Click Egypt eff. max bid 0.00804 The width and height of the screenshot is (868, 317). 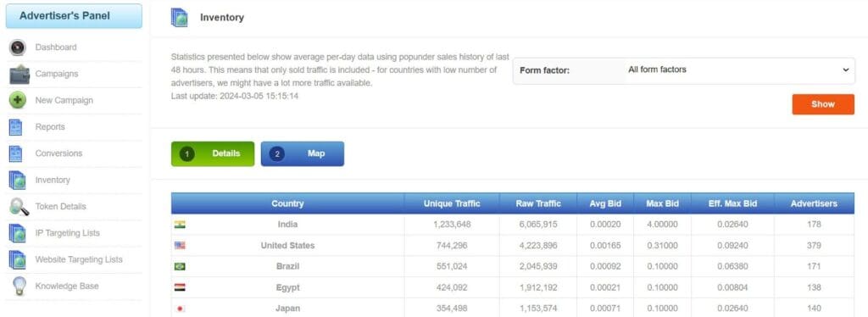732,287
